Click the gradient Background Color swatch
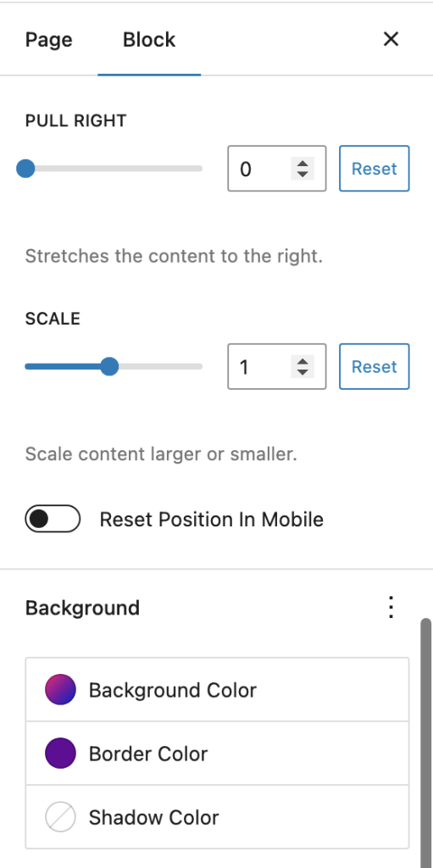 [x=60, y=690]
